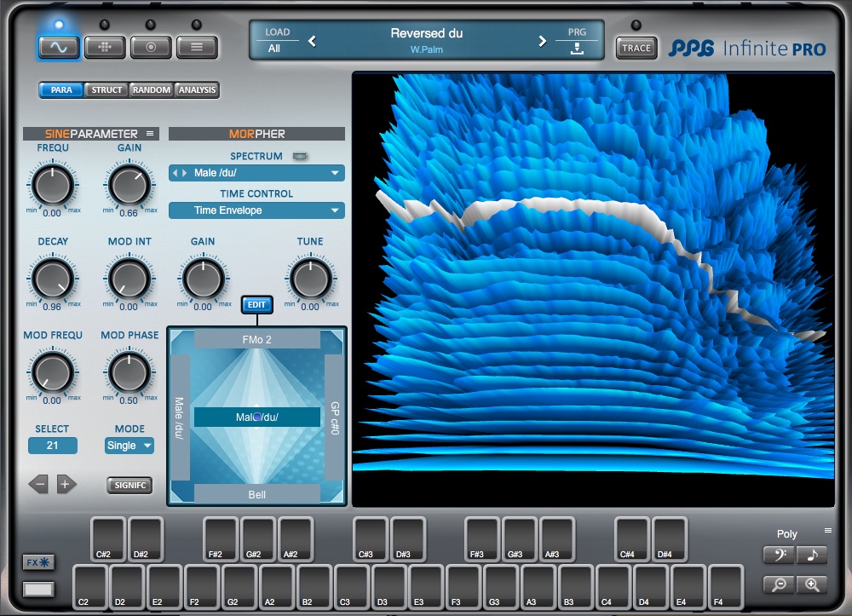This screenshot has height=616, width=852.
Task: Zoom in the keyboard
Action: (812, 584)
